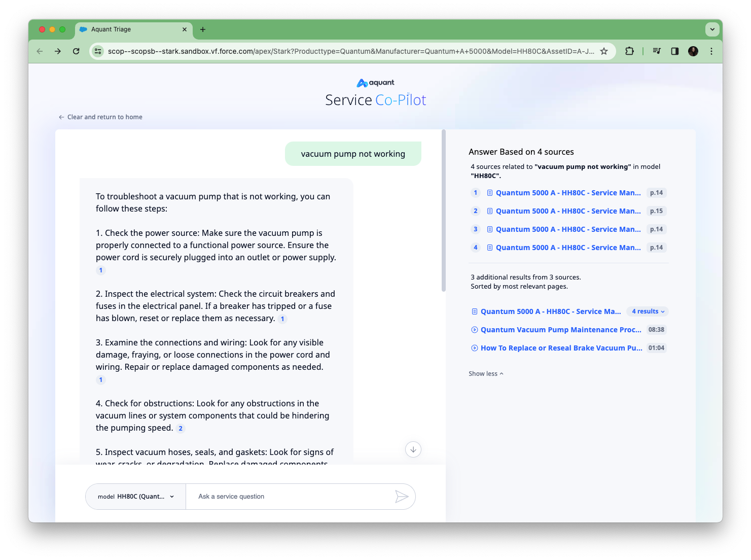Open the media controls toolbar icon

[x=657, y=51]
